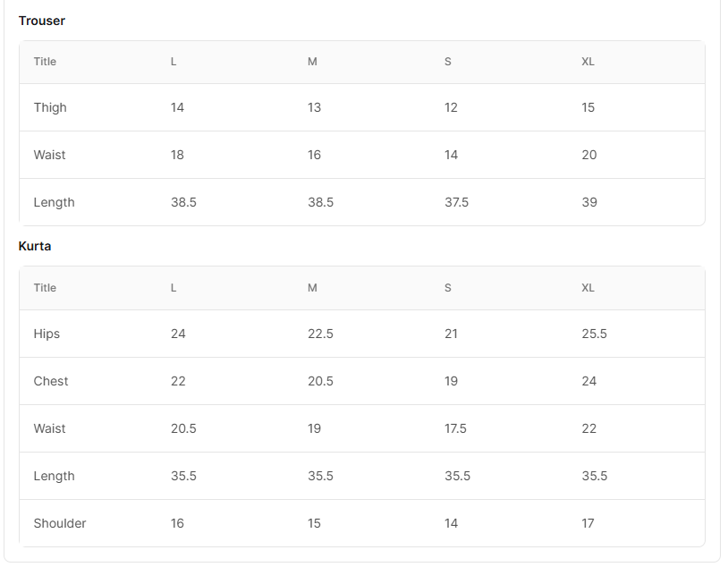Select Kurta Chest row label
The width and height of the screenshot is (728, 567).
(51, 381)
